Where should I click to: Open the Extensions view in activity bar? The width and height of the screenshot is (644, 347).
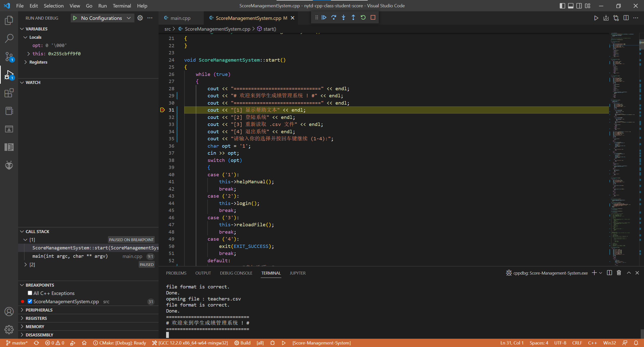click(9, 93)
